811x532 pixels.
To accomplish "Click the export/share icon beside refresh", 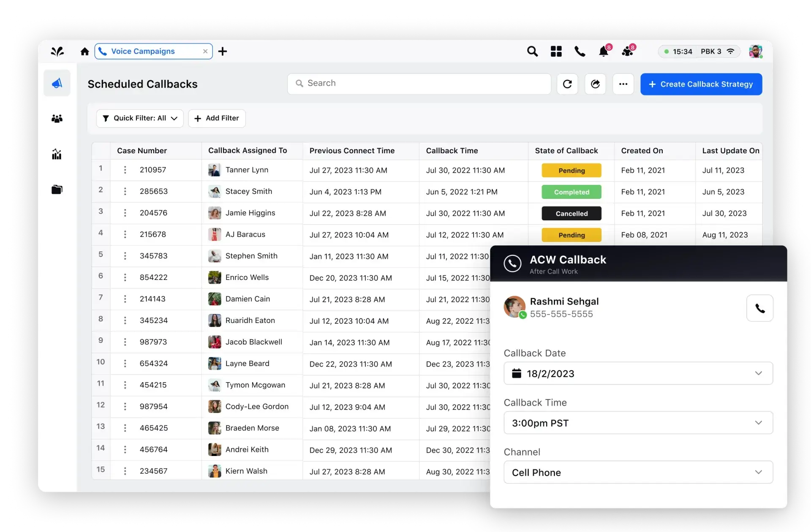I will click(x=595, y=84).
